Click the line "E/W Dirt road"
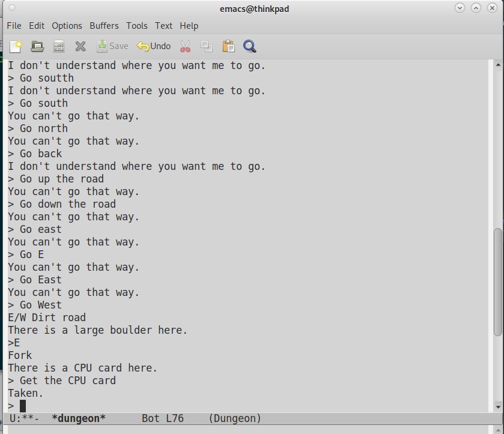 pyautogui.click(x=47, y=318)
